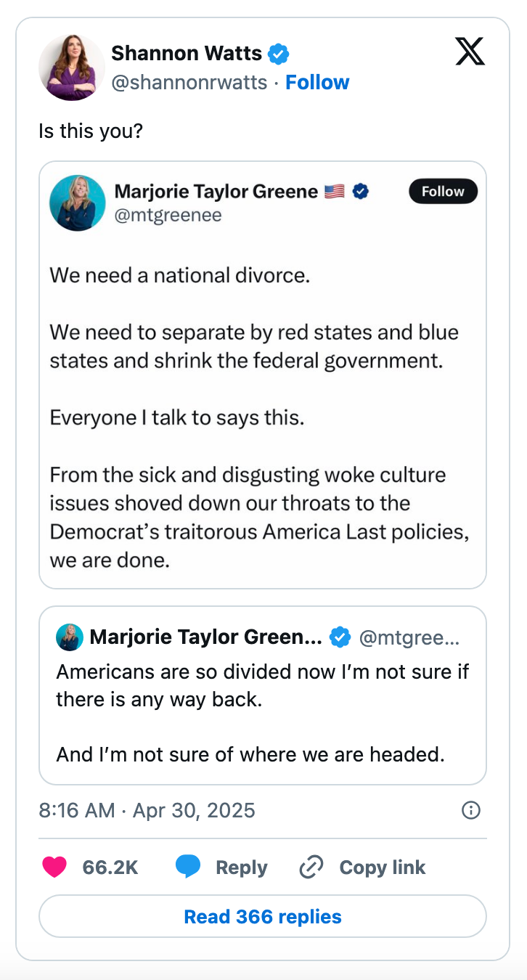The width and height of the screenshot is (527, 980).
Task: Like the tweet using the heart icon
Action: point(54,867)
